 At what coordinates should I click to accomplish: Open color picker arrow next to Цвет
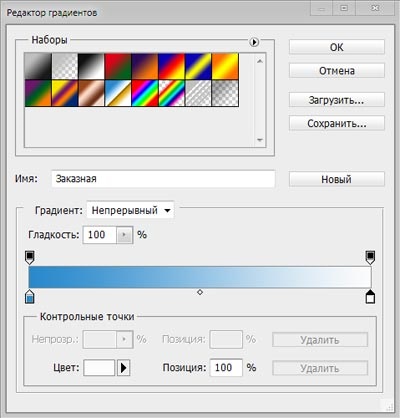tap(123, 368)
